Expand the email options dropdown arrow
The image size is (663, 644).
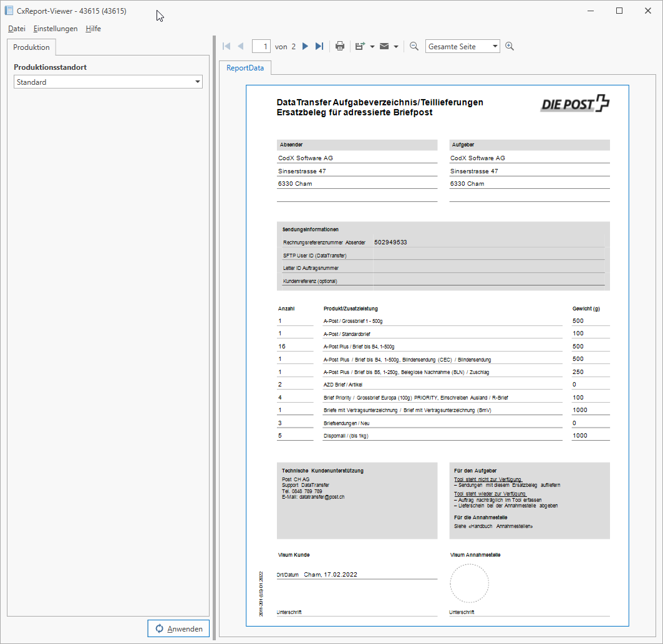(x=396, y=47)
